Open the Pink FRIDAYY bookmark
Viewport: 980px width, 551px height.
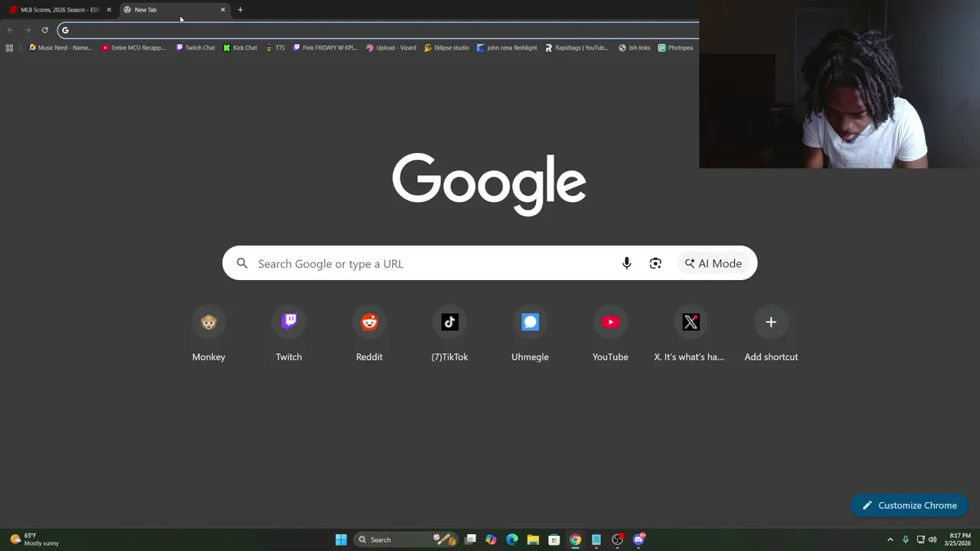[325, 47]
